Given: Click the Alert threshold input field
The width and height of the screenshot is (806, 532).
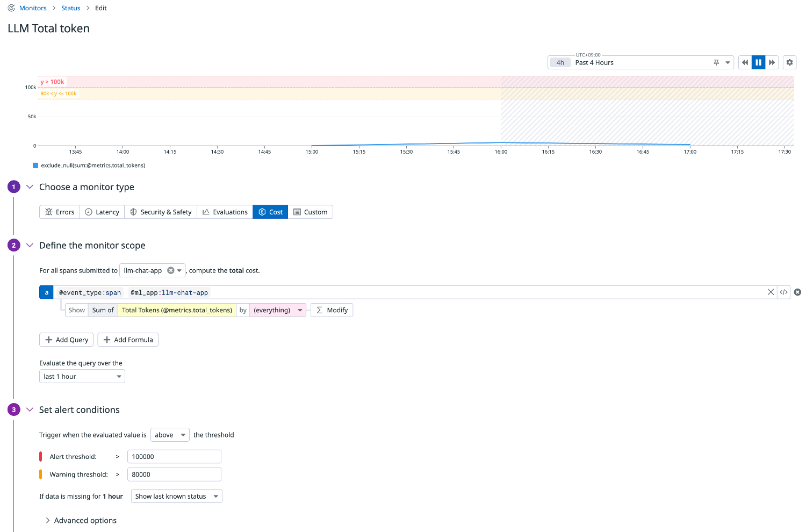Looking at the screenshot, I should click(x=174, y=457).
